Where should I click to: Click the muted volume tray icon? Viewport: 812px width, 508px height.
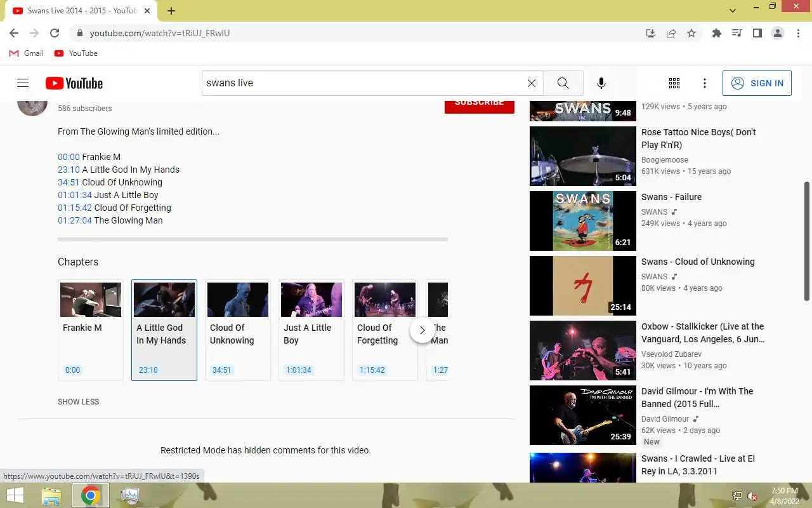coord(752,496)
